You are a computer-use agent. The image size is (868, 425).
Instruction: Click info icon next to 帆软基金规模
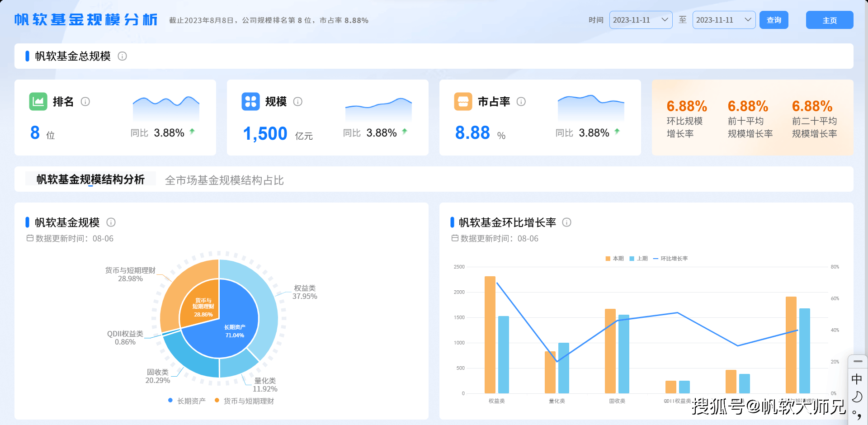tap(111, 222)
